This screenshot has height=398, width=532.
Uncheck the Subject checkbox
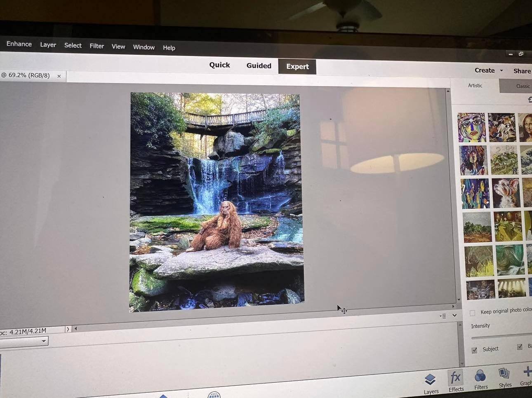[x=474, y=350]
